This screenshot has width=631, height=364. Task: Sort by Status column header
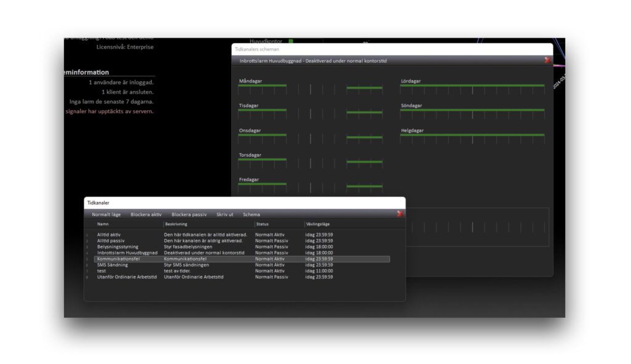click(263, 224)
